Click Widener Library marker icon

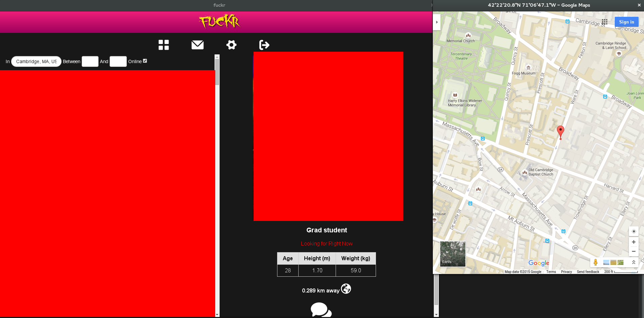[455, 95]
